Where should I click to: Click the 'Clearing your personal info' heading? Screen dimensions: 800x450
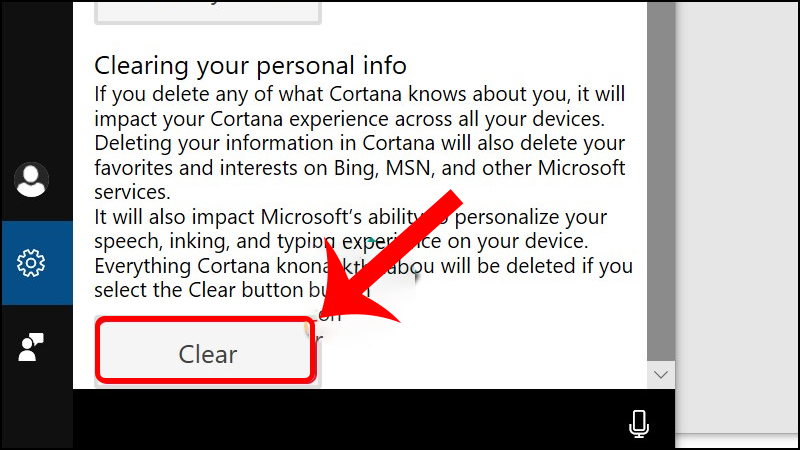(x=251, y=66)
